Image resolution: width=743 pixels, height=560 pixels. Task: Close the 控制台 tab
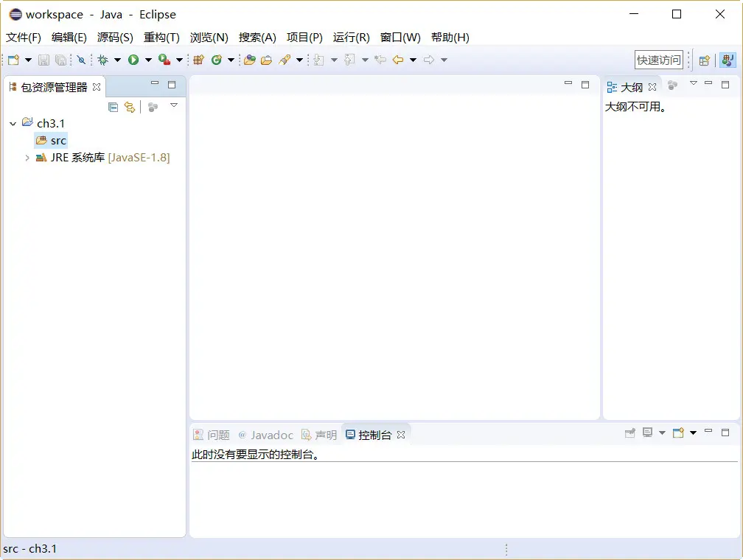coord(401,435)
